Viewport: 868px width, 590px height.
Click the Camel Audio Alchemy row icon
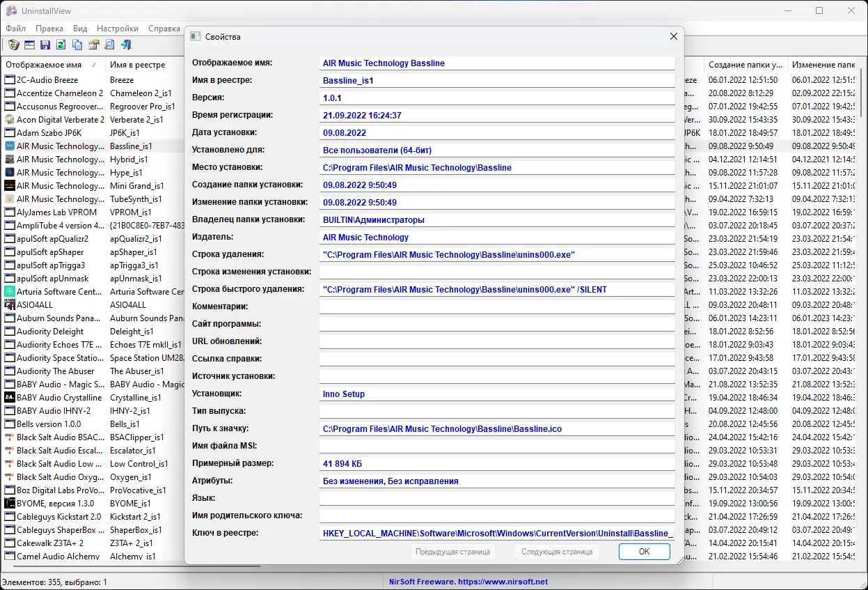click(10, 557)
